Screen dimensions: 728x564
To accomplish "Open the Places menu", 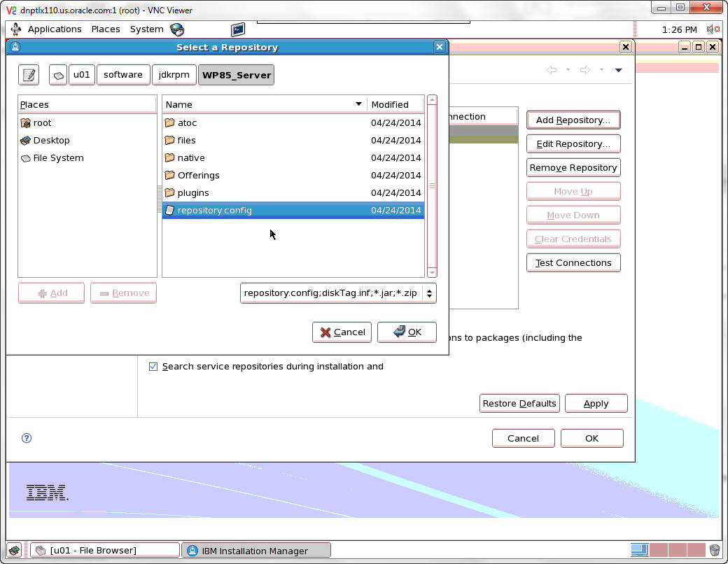I will point(106,29).
